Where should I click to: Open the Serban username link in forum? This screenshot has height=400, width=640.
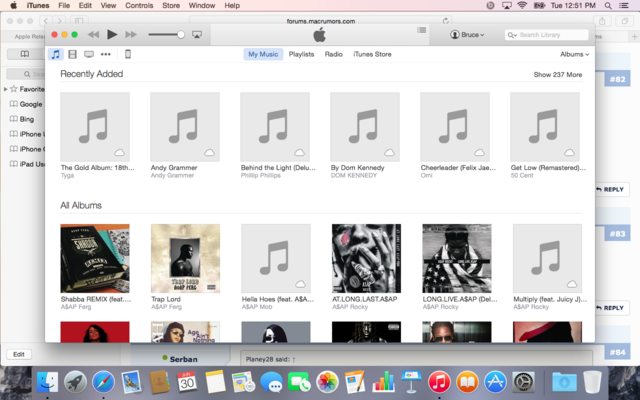pyautogui.click(x=183, y=359)
